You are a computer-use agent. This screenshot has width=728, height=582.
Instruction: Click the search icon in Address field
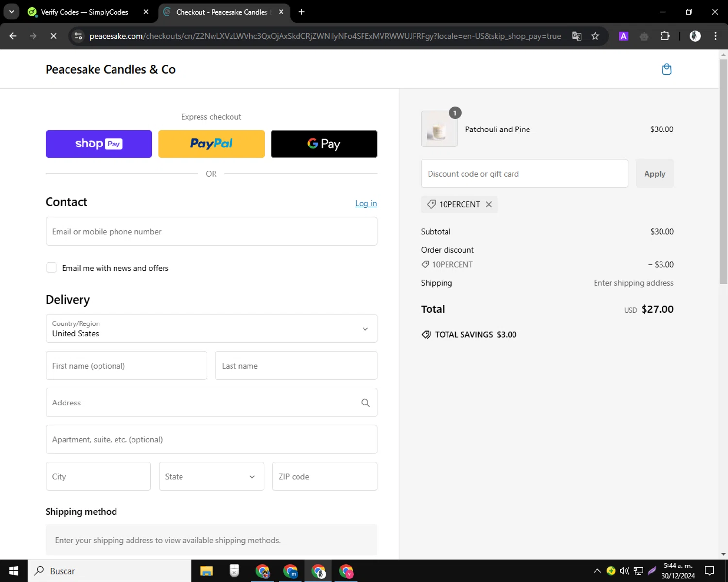(x=365, y=403)
